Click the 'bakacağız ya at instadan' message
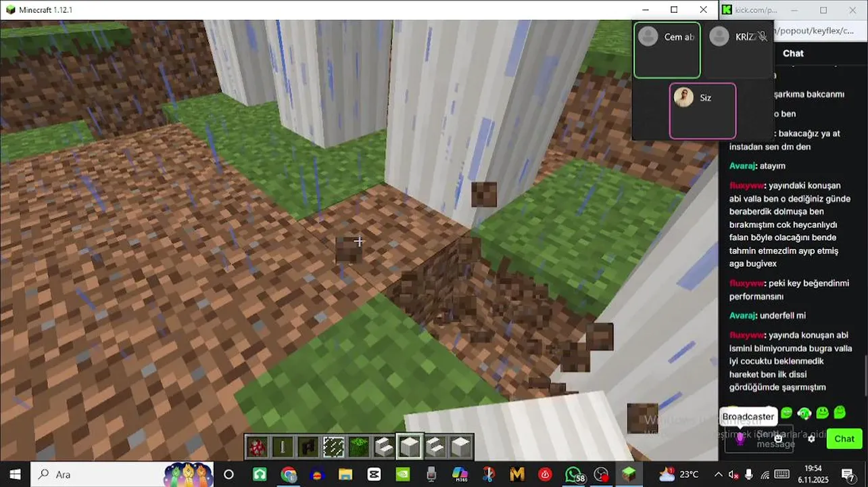 pyautogui.click(x=785, y=140)
